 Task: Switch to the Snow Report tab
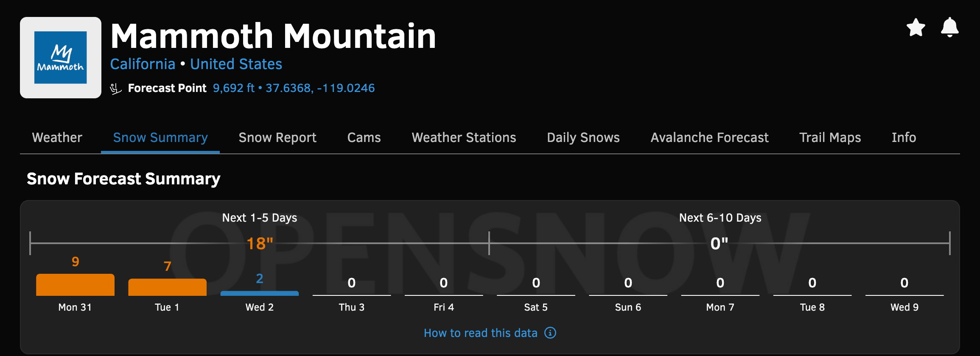[277, 137]
